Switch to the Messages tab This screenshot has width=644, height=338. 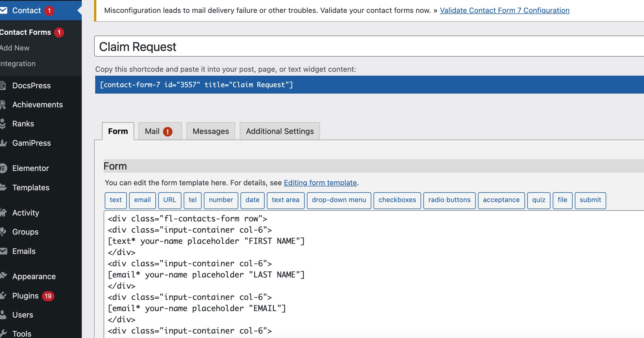(210, 131)
